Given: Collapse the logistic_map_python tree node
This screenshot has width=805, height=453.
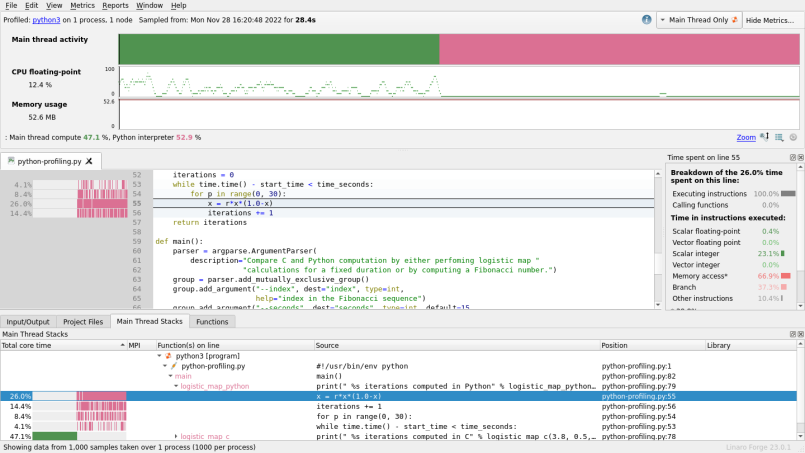Looking at the screenshot, I should (176, 386).
